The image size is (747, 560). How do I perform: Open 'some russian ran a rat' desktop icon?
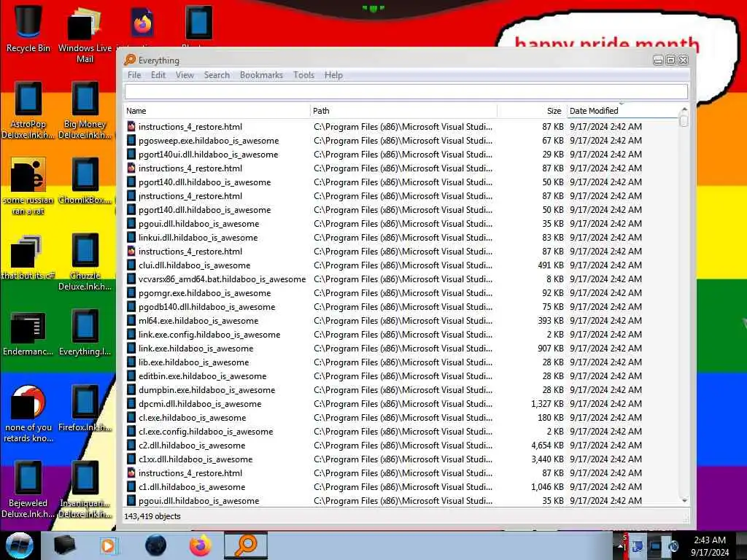pos(28,186)
